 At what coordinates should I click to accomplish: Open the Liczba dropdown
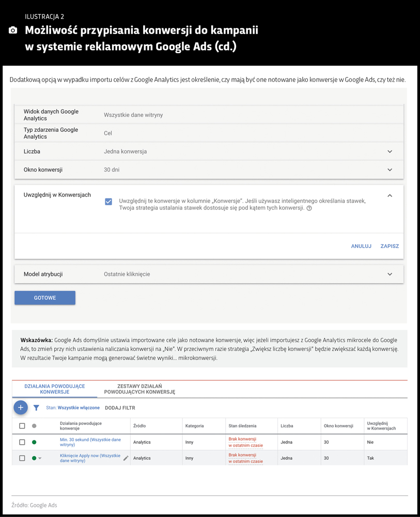pos(390,151)
